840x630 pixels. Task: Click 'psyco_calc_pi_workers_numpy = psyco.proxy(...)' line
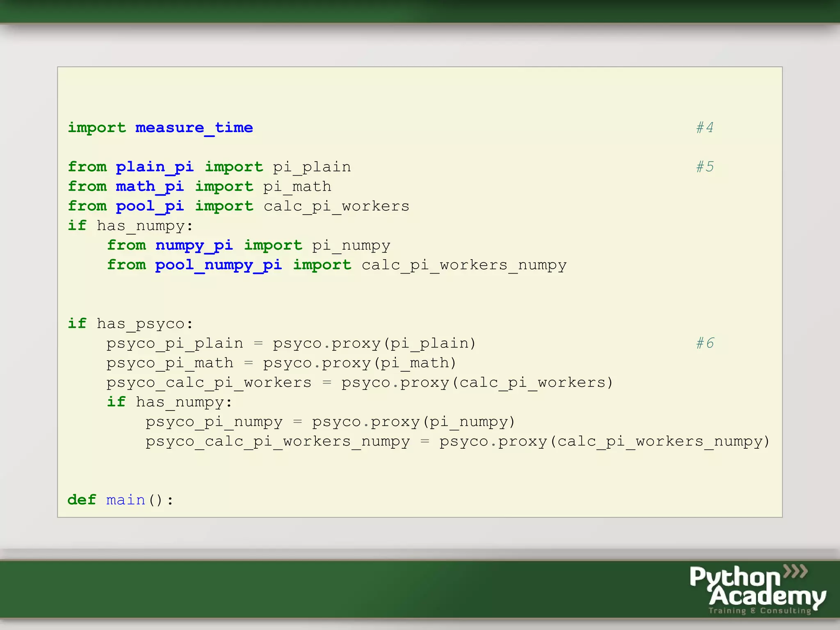pos(458,442)
